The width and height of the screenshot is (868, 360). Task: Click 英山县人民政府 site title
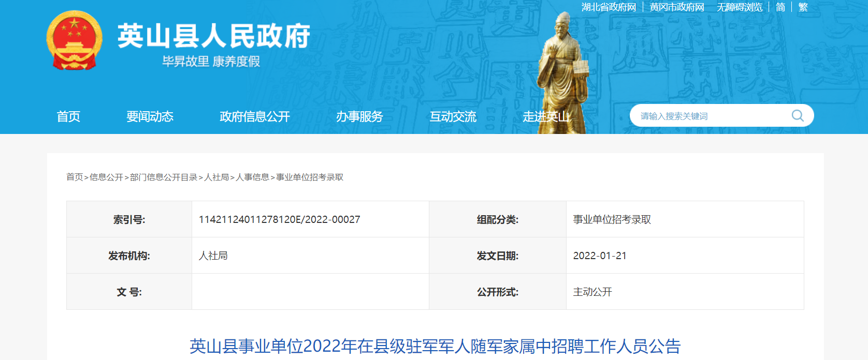coord(213,36)
